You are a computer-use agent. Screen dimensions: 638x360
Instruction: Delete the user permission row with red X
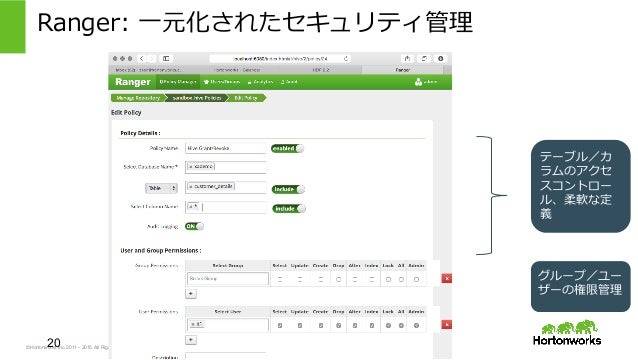click(x=447, y=325)
